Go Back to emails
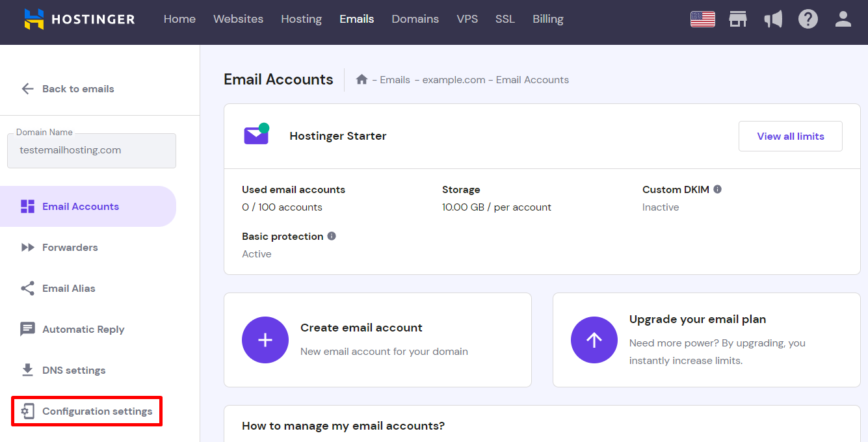The height and width of the screenshot is (442, 868). [x=68, y=88]
